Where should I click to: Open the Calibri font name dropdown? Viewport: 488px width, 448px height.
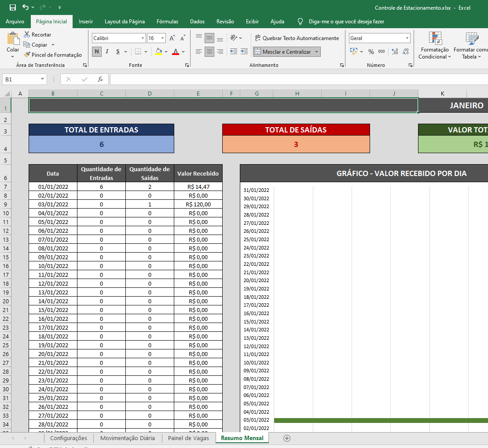pyautogui.click(x=143, y=38)
